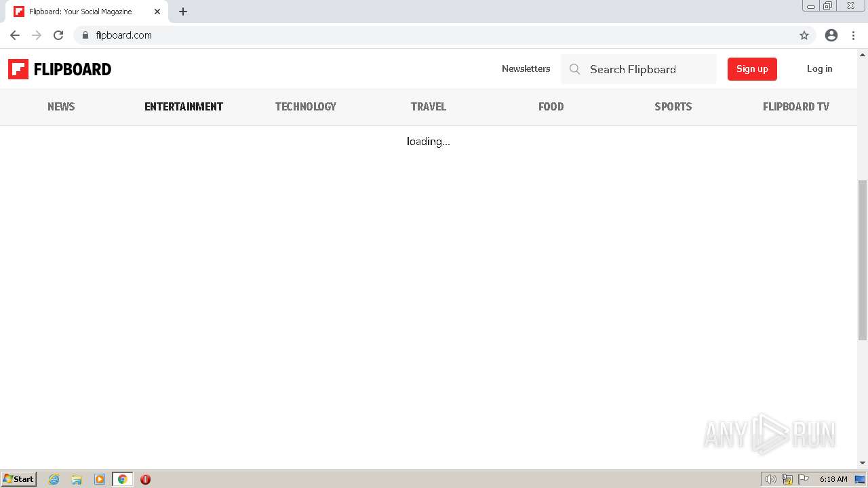Launch Internet Explorer from taskbar
This screenshot has width=868, height=488.
[x=54, y=479]
